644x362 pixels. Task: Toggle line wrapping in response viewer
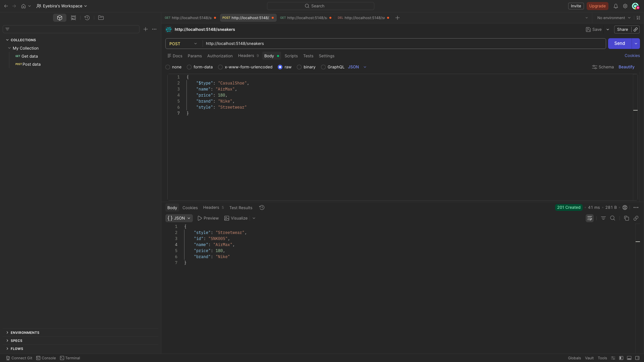pos(590,218)
